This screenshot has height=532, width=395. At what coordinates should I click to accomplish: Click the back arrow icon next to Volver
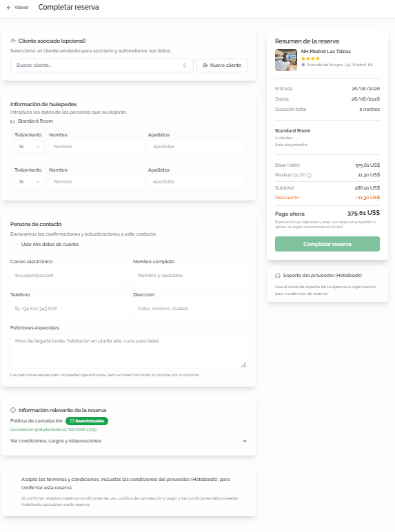(x=9, y=8)
